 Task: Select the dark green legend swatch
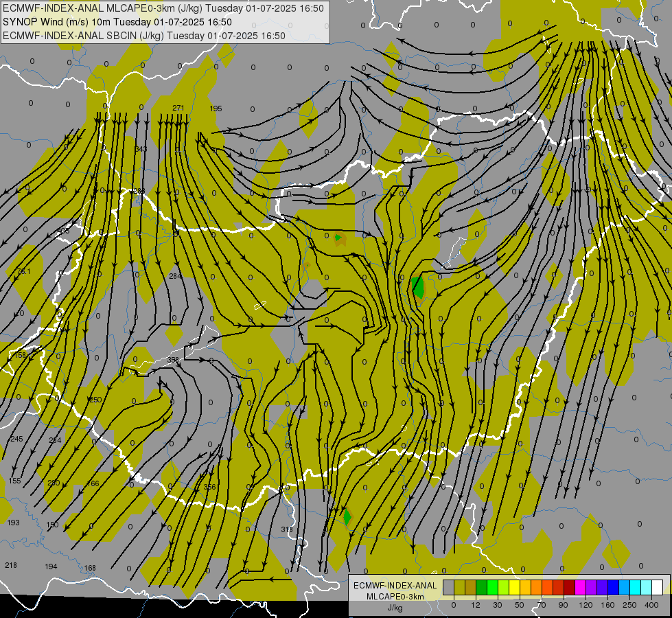pyautogui.click(x=482, y=588)
